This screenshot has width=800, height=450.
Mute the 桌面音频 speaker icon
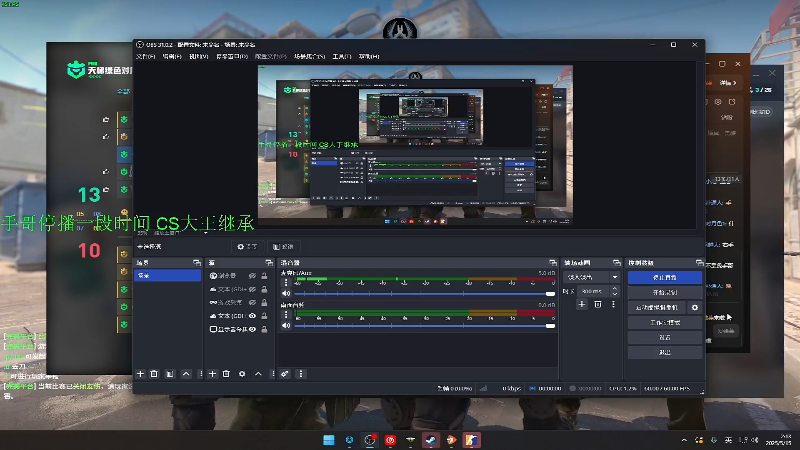point(286,326)
